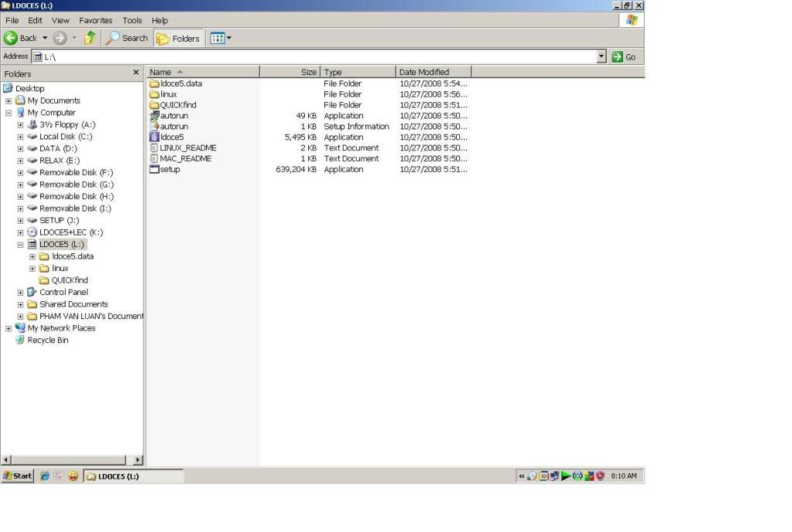Select LDOCE5+LEC (K:) disc icon
The height and width of the screenshot is (532, 792).
click(32, 232)
